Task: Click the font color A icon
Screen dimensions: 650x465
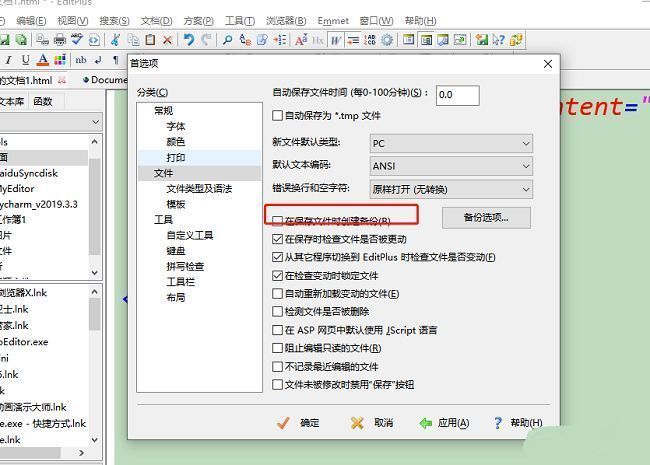Action: [x=42, y=60]
